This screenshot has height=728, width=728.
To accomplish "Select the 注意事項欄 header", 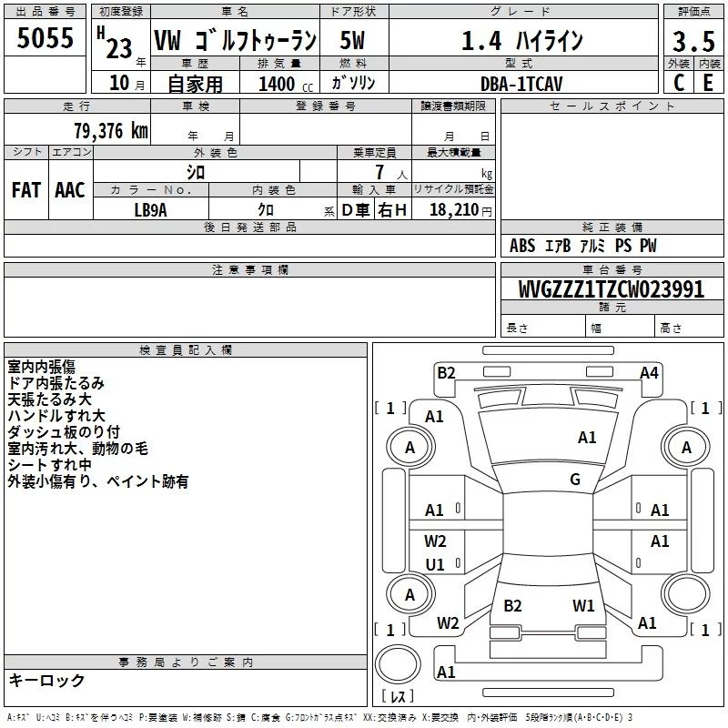I will (x=250, y=269).
